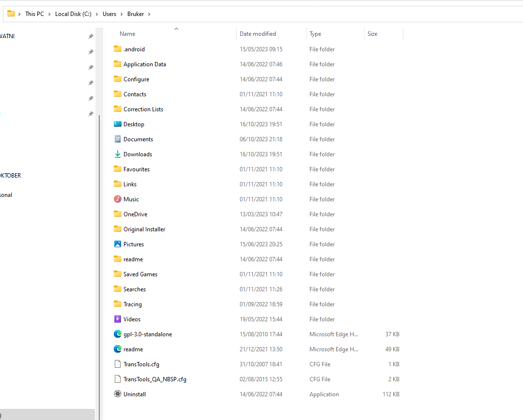Click the TransTools.cfg file icon

click(118, 364)
